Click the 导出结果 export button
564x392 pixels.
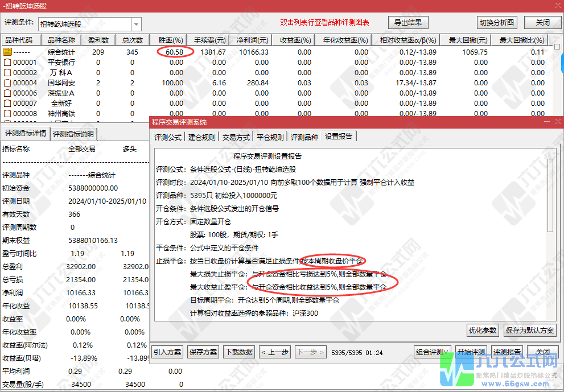point(409,22)
